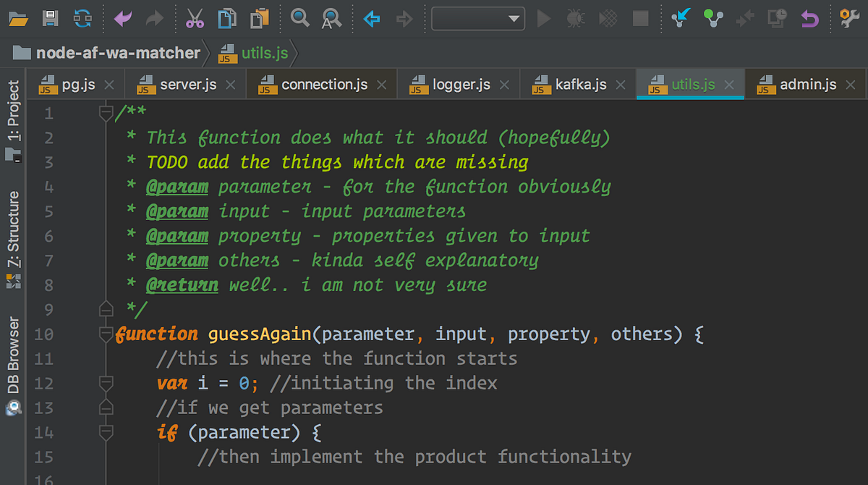The width and height of the screenshot is (868, 485).
Task: Fold the guessAgain function body
Action: [106, 334]
